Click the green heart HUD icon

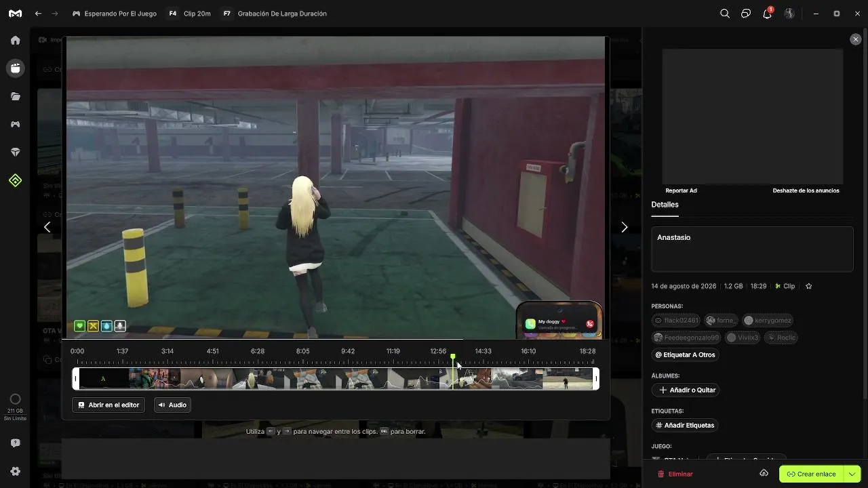click(80, 326)
